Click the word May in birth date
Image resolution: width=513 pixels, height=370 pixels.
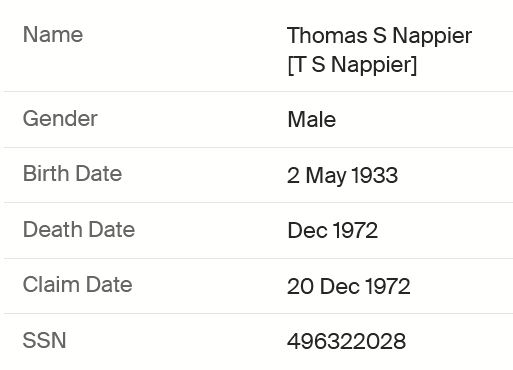[326, 176]
